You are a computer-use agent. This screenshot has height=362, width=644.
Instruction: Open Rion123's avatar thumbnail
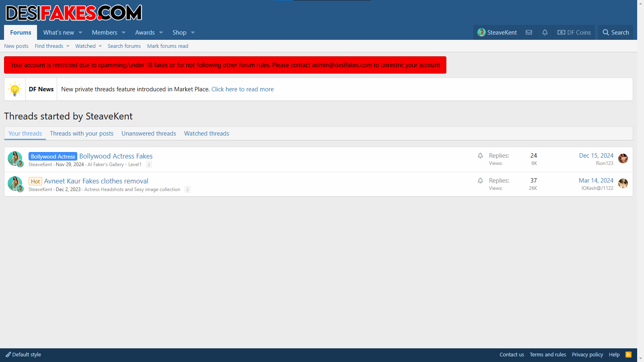click(x=623, y=158)
